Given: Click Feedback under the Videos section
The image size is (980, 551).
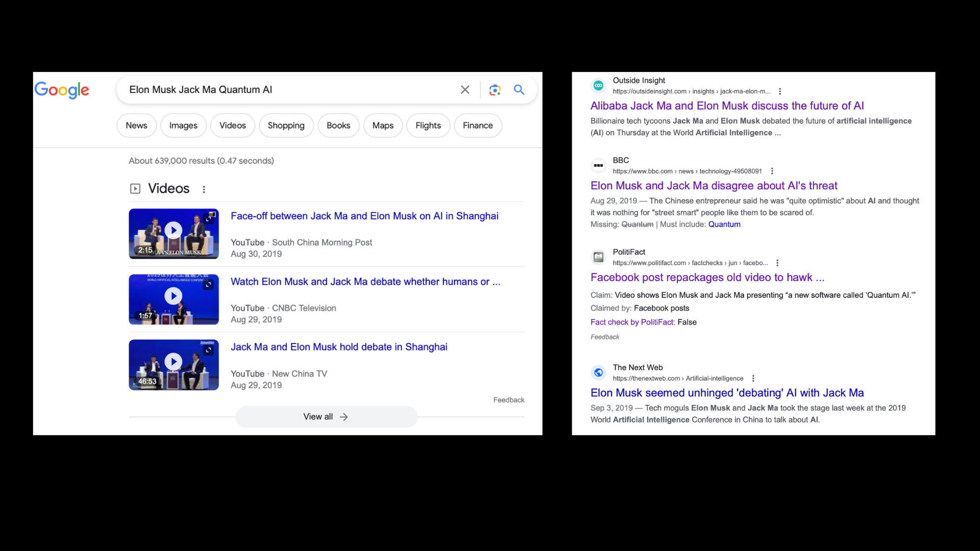Looking at the screenshot, I should (x=509, y=400).
